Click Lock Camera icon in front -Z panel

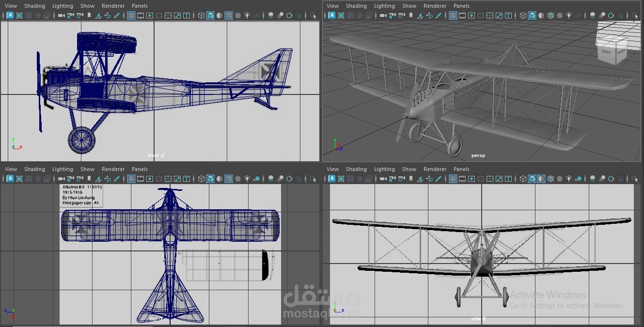(70, 16)
